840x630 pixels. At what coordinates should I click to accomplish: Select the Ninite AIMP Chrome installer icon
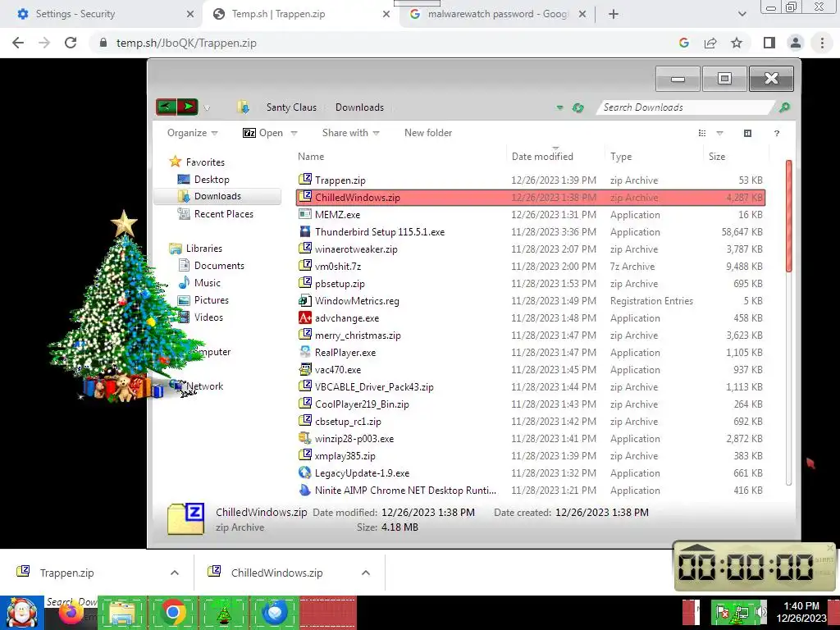pyautogui.click(x=305, y=490)
